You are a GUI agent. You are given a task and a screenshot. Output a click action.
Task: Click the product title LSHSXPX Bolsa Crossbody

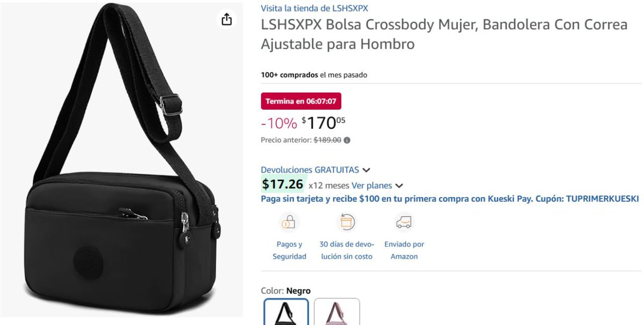pyautogui.click(x=444, y=34)
